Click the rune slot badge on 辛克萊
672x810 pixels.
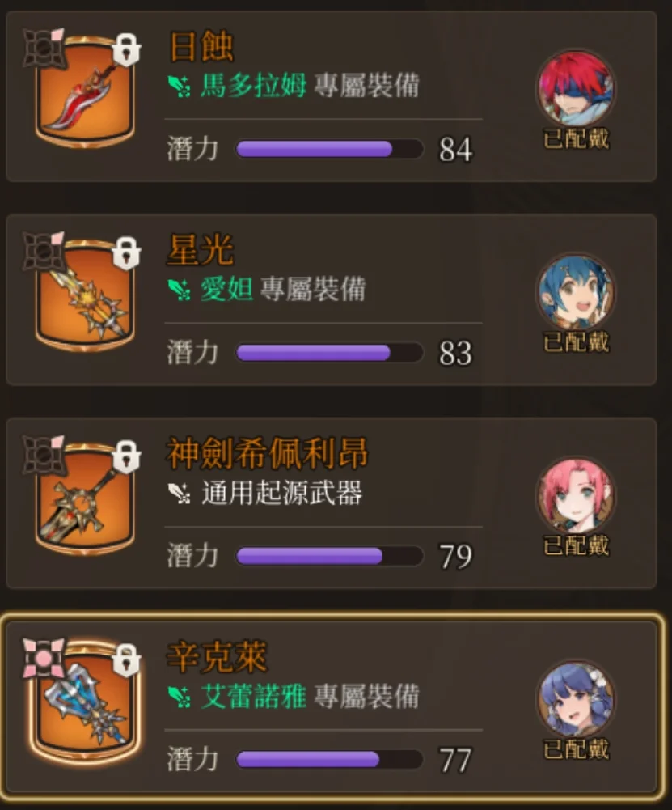coord(44,658)
